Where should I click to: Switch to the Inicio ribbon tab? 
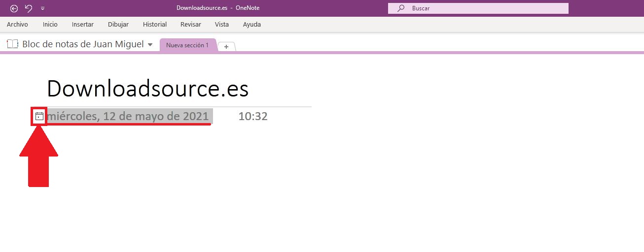tap(50, 24)
